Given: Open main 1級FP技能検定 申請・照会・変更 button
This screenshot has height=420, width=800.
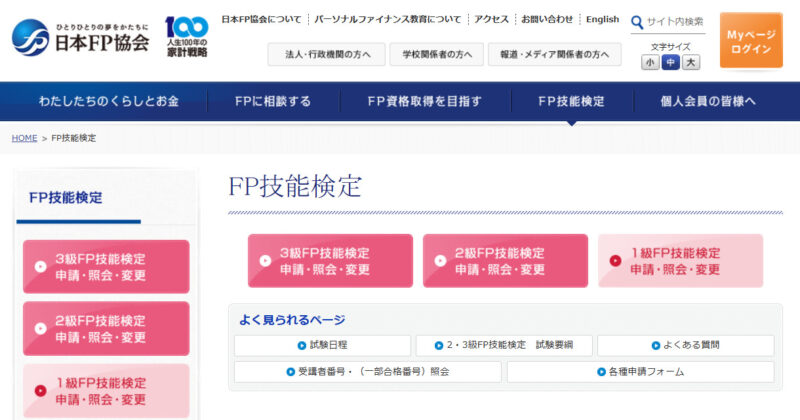Looking at the screenshot, I should pyautogui.click(x=681, y=261).
